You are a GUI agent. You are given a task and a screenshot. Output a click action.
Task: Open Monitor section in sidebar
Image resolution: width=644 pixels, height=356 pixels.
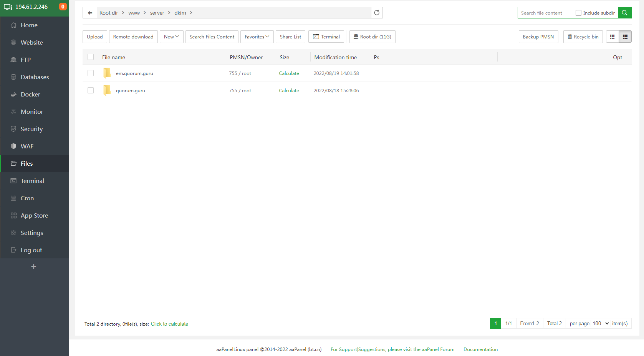[x=35, y=111]
